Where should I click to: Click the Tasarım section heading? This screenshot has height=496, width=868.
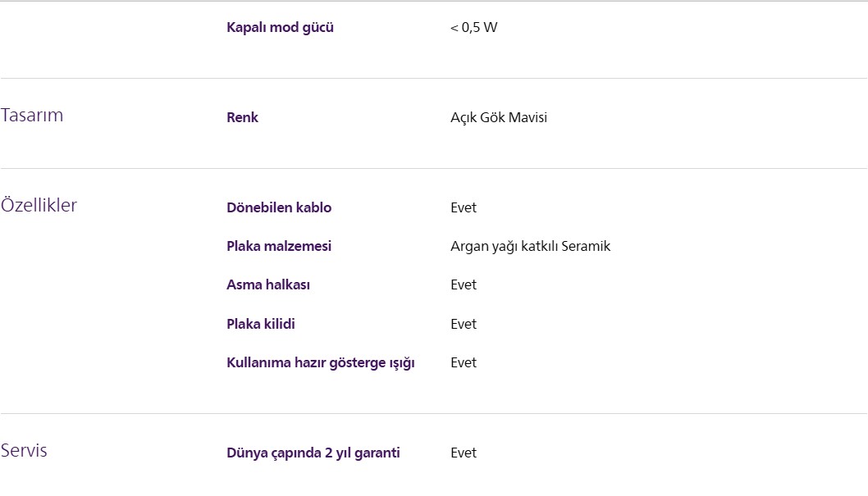[32, 116]
